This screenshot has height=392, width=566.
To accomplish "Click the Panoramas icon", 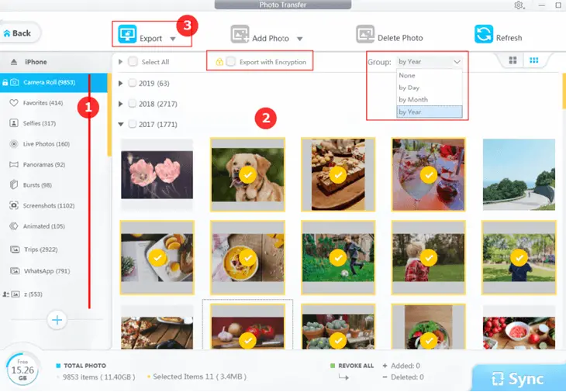I will tap(14, 165).
